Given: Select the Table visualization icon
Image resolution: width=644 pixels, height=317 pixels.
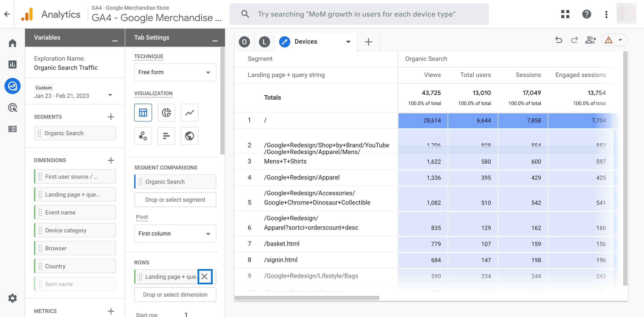Looking at the screenshot, I should pos(143,113).
